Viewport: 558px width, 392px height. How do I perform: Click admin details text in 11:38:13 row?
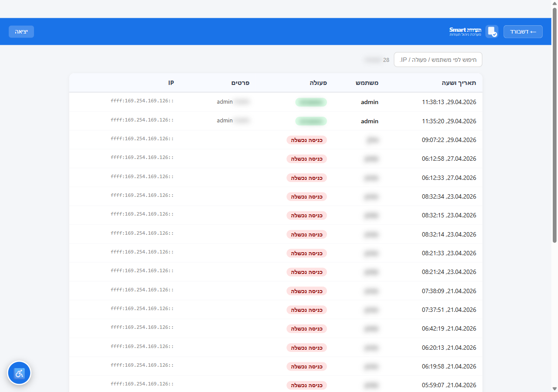[225, 102]
